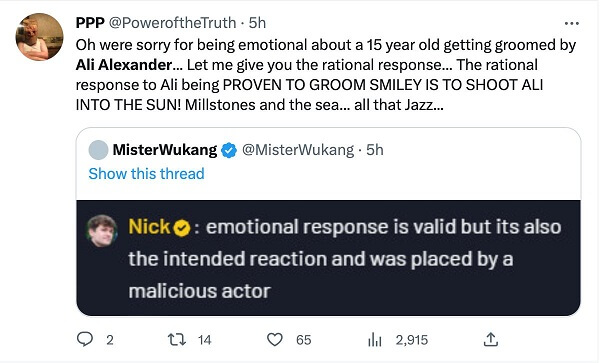Open PPP's profile avatar photo
600x363 pixels.
pos(39,37)
